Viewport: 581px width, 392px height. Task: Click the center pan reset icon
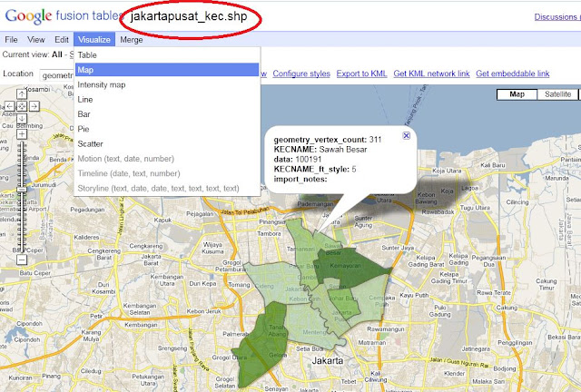tap(21, 106)
